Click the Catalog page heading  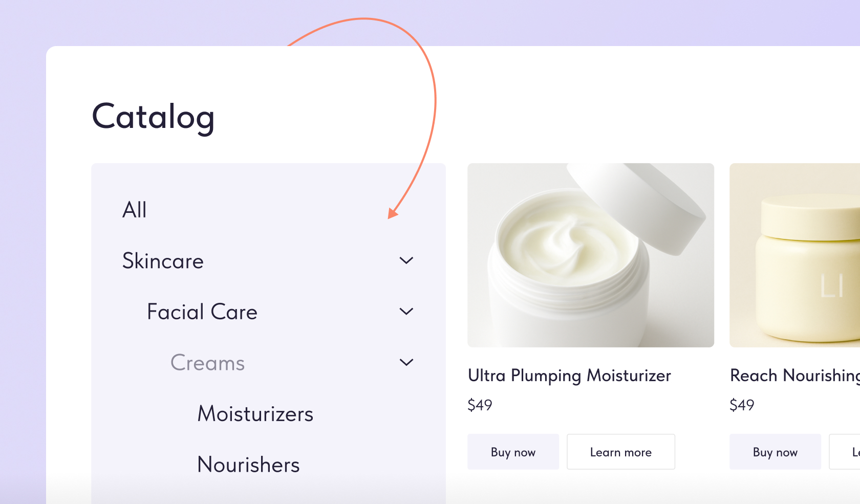[153, 117]
